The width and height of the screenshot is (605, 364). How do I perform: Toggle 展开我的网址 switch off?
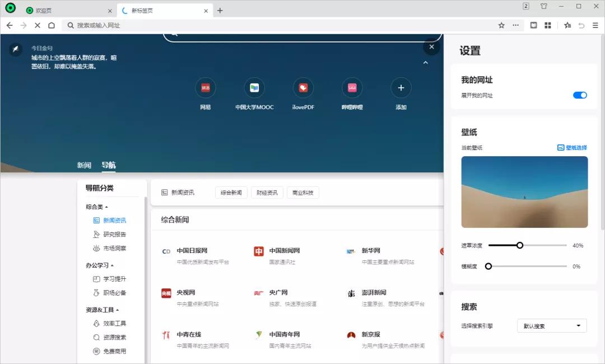pyautogui.click(x=580, y=95)
